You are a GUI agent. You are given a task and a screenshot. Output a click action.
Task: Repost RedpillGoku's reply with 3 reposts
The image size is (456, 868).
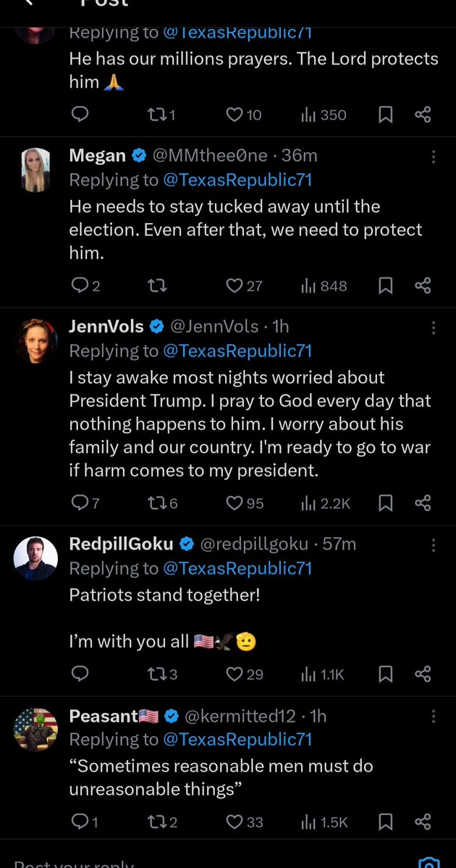point(156,674)
